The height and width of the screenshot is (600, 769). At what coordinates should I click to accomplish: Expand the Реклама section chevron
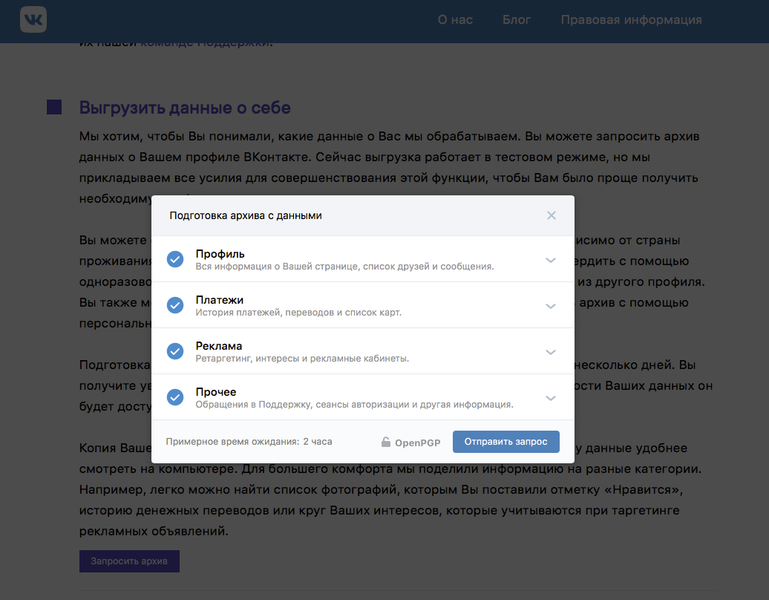pos(551,352)
